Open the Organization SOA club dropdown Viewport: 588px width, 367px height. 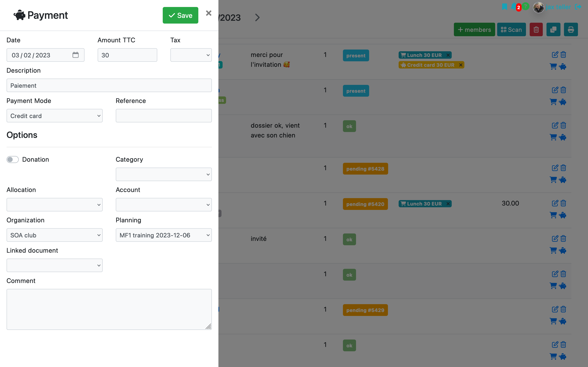pyautogui.click(x=54, y=235)
